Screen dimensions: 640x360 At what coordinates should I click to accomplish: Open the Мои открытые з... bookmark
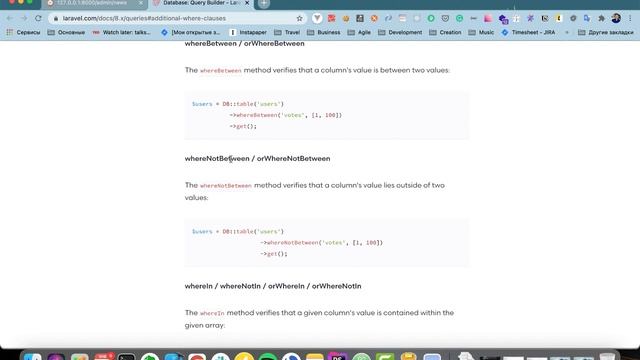(191, 32)
